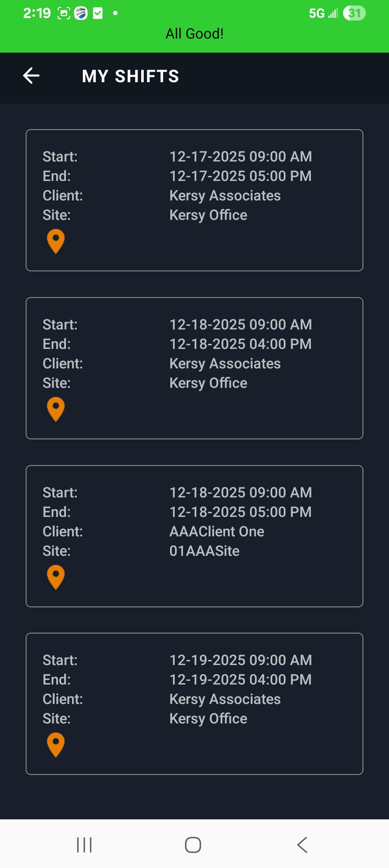Open the 12-17-2025 Kersy Office shift card
The width and height of the screenshot is (389, 868).
pos(194,200)
